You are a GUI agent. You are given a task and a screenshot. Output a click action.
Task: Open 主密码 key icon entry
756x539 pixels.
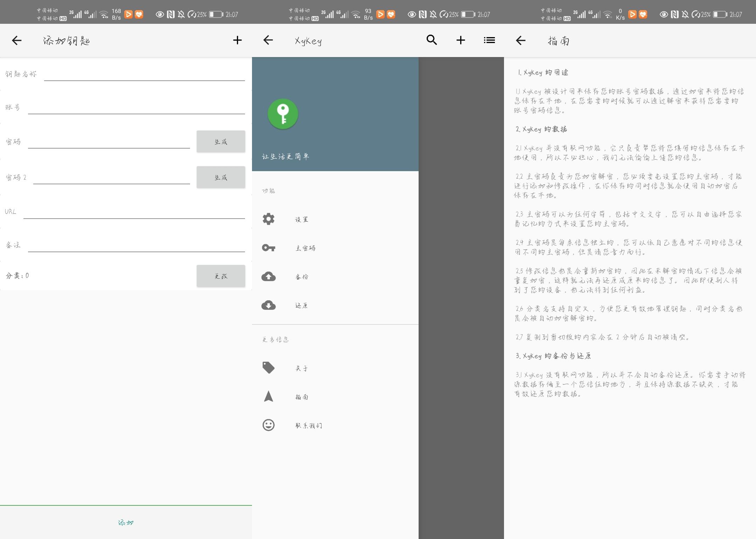268,248
